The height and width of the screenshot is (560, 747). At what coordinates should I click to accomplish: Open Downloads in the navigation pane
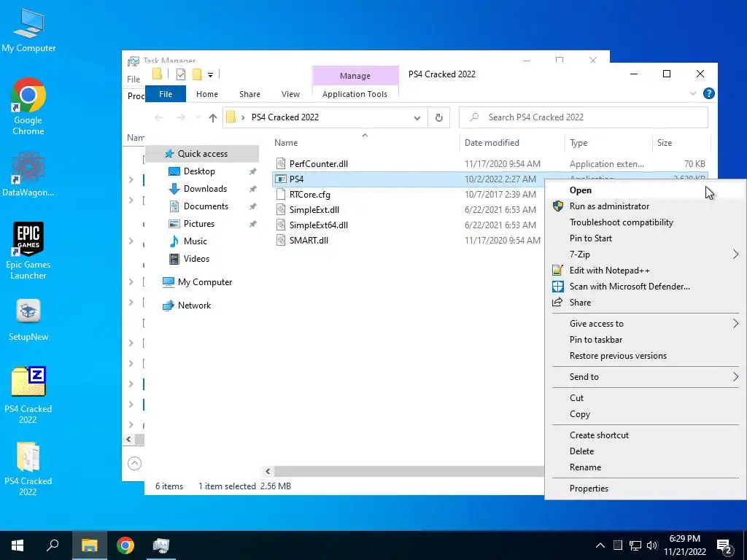[205, 189]
